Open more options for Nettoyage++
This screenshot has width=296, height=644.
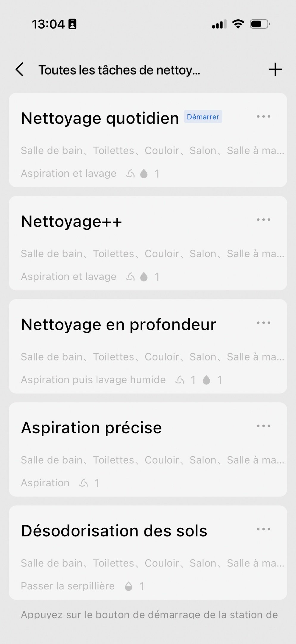click(264, 220)
